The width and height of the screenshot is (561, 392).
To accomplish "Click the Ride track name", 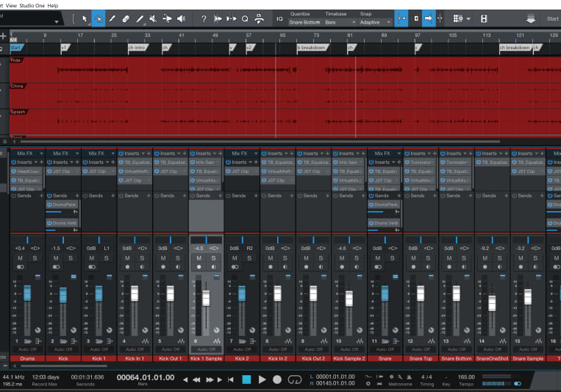I will [15, 60].
